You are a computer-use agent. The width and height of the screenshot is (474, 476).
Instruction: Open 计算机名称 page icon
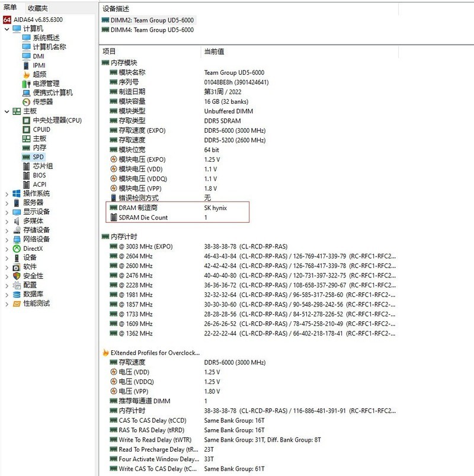point(27,47)
